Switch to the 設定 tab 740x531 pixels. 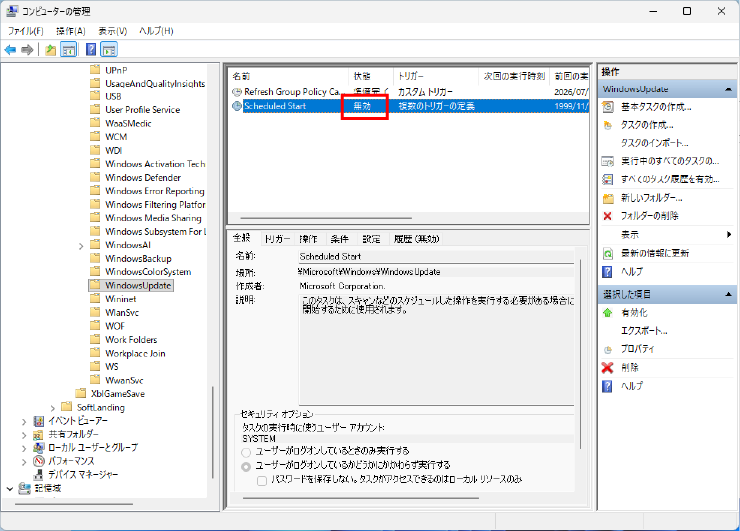pyautogui.click(x=371, y=239)
